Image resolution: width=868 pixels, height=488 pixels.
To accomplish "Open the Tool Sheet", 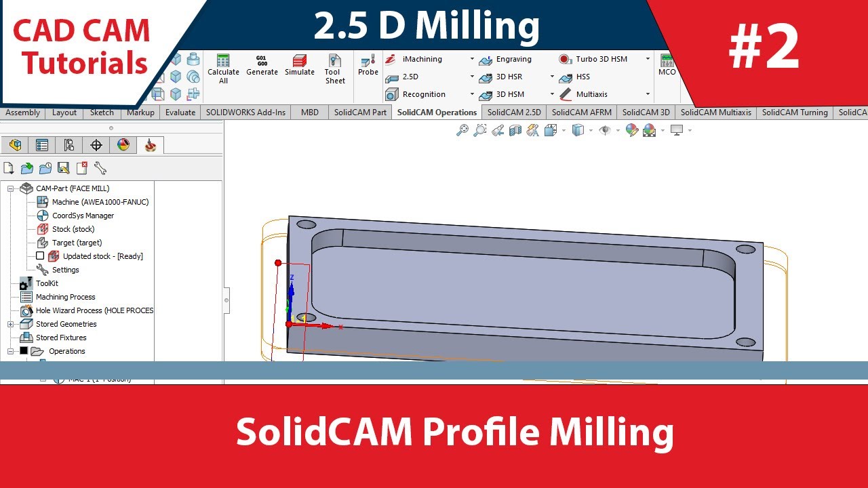I will tap(335, 68).
